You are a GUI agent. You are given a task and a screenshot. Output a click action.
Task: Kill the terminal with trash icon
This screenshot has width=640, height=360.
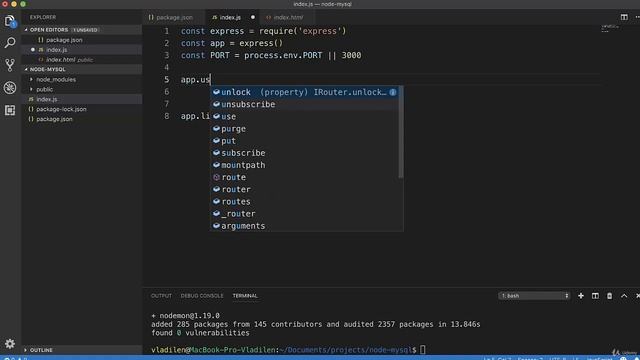609,296
